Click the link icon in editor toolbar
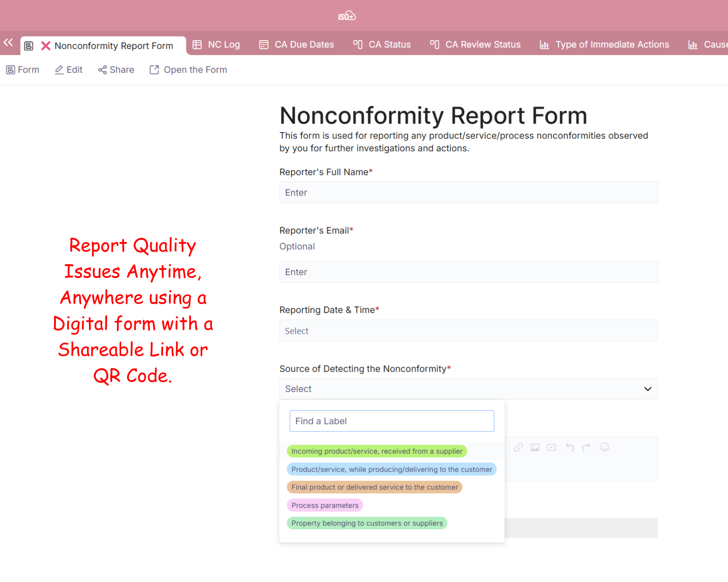This screenshot has height=582, width=728. [518, 447]
